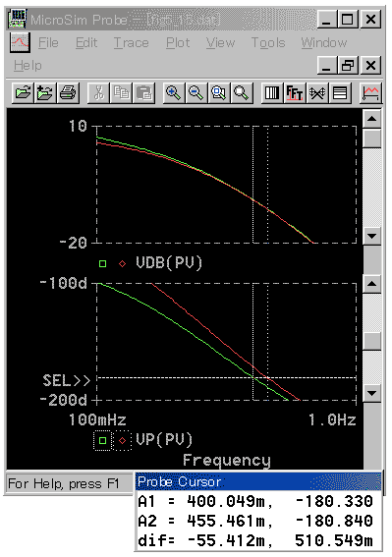Select the red diamond VP(PV) trace symbol
392x557 pixels.
[122, 440]
